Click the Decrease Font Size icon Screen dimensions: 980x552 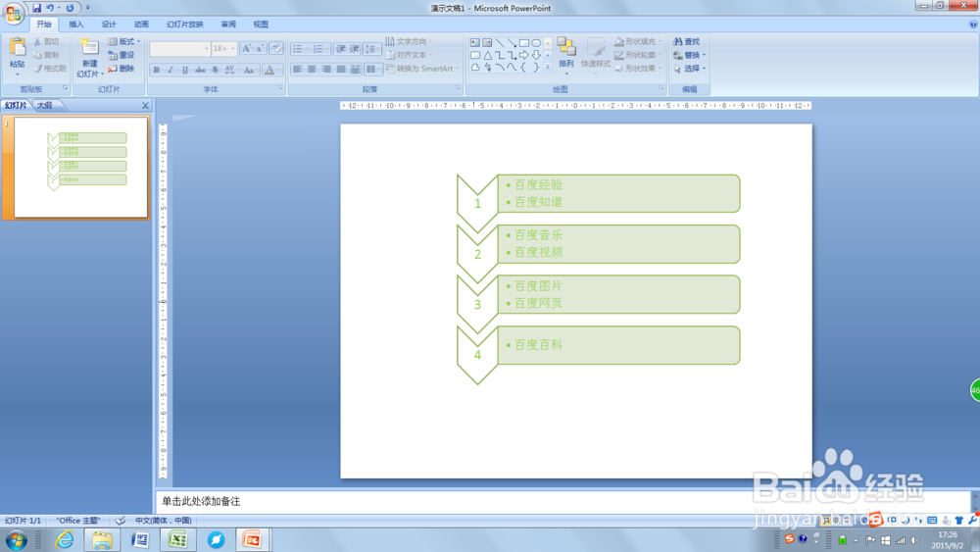coord(260,48)
